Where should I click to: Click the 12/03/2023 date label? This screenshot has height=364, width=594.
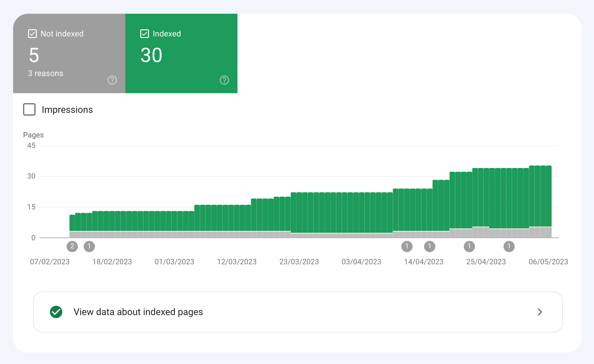tap(237, 262)
